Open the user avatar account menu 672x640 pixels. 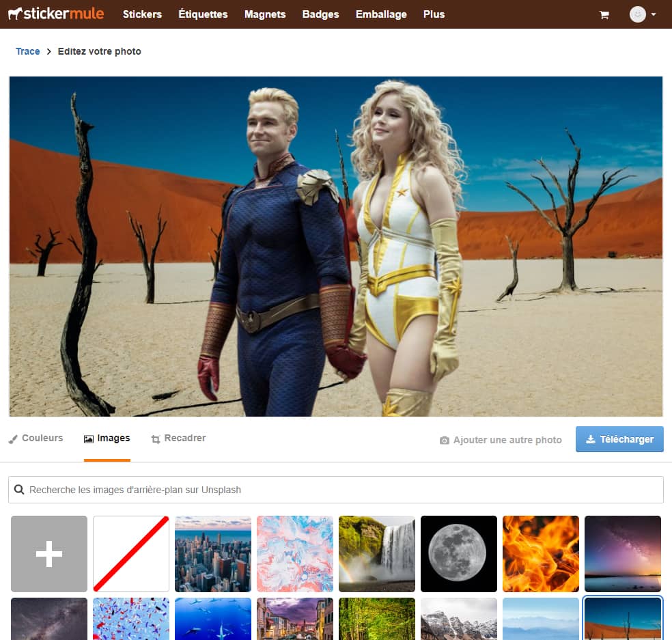[643, 14]
